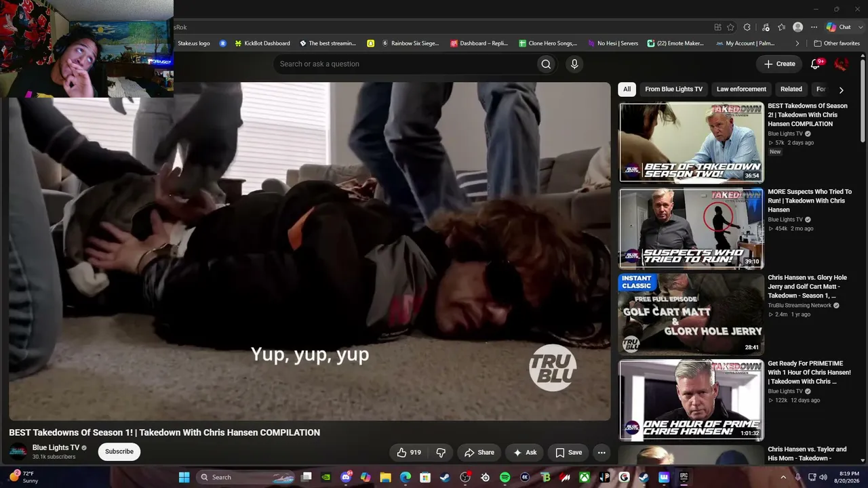Open browser split screen icon
The image size is (868, 488).
pos(717,27)
